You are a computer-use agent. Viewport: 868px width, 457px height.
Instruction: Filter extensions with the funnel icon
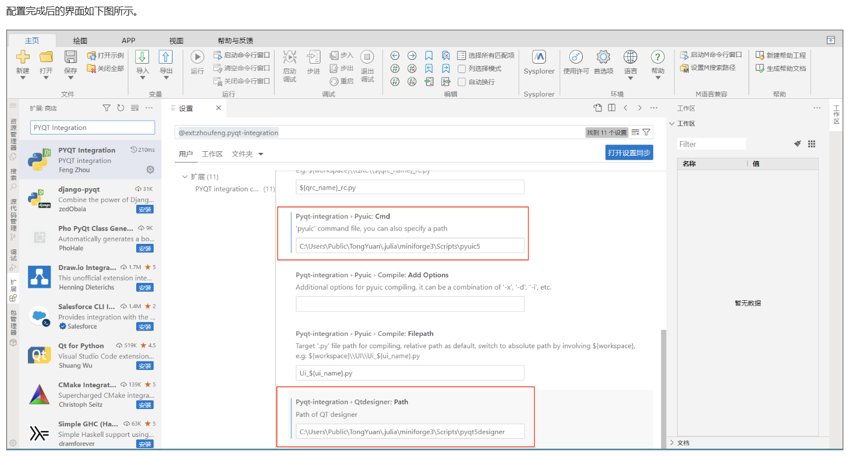pyautogui.click(x=107, y=108)
